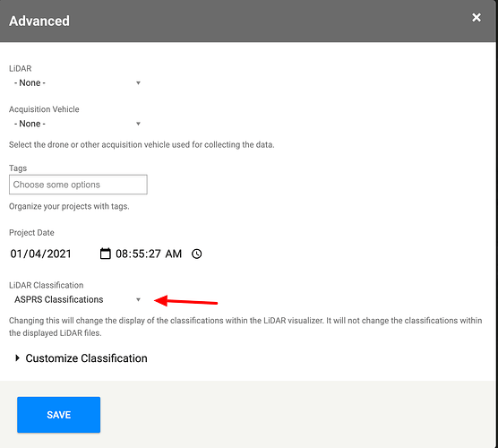Open the calendar picker for Project Date

point(105,254)
